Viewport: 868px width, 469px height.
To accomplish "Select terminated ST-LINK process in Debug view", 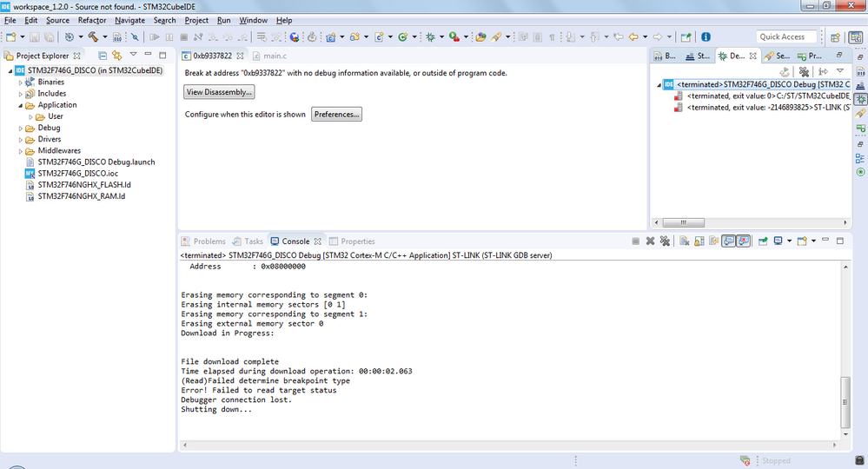I will tap(762, 108).
